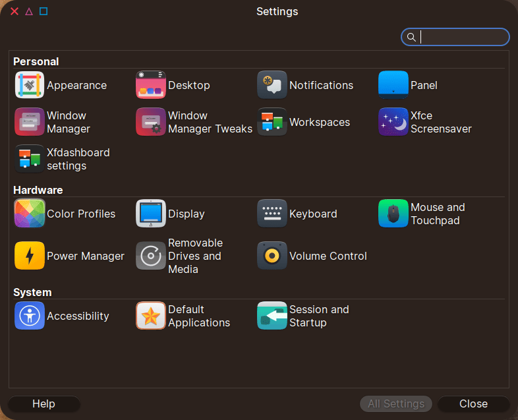Focus the settings search field
The height and width of the screenshot is (420, 518).
[x=461, y=37]
